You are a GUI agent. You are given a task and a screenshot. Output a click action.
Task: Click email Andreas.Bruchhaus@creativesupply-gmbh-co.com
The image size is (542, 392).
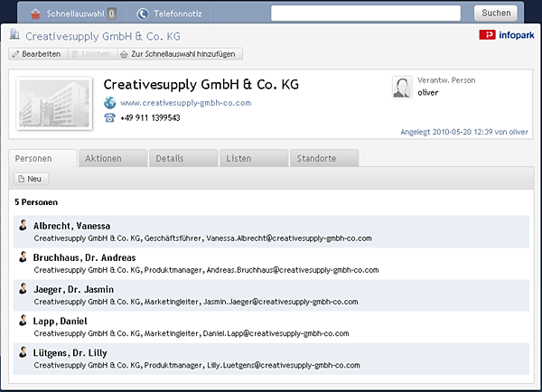[x=293, y=270]
